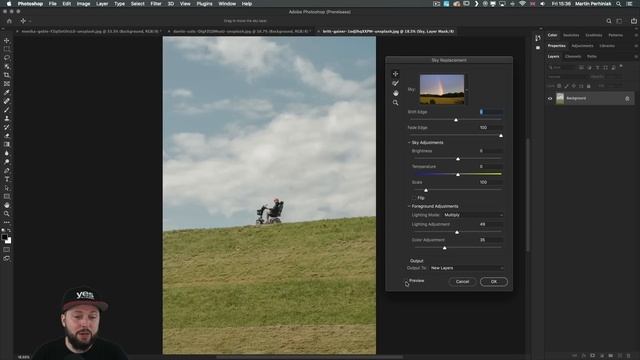Open the layer blend mode dropdown
This screenshot has height=360, width=640.
[x=566, y=76]
